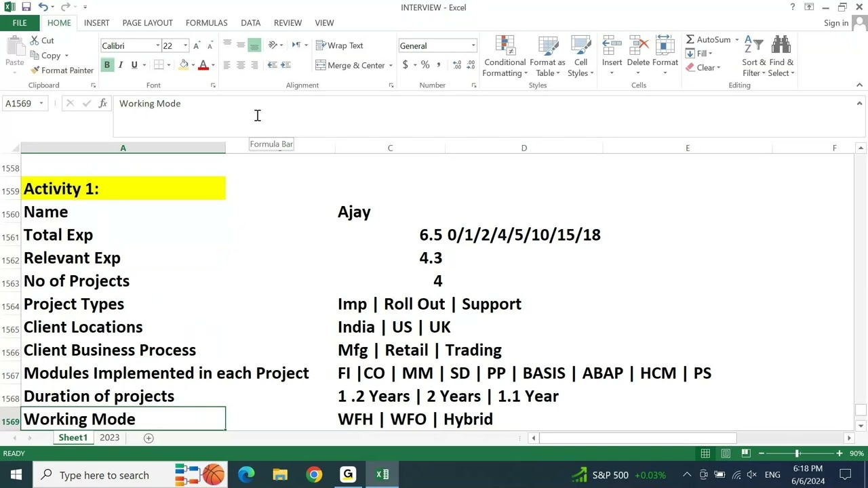
Task: Toggle Wrap Text
Action: click(x=339, y=45)
